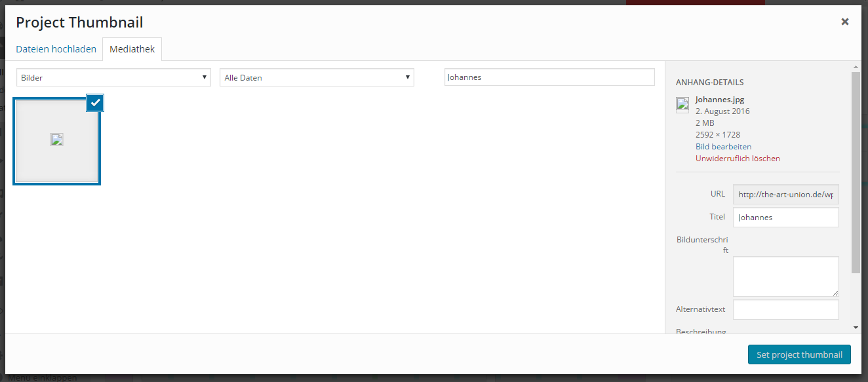Screen dimensions: 868x382
Task: Click Unwiderruflich löschen to delete image
Action: [738, 159]
